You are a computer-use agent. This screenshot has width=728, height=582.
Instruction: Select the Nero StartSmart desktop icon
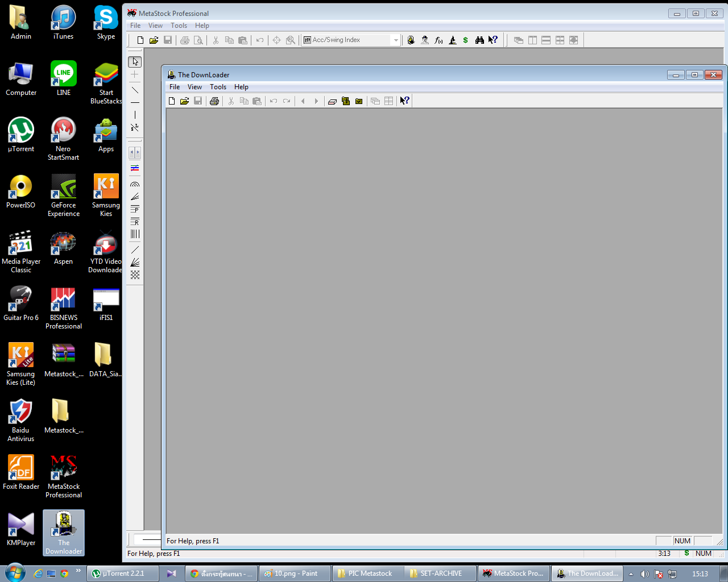[x=63, y=139]
